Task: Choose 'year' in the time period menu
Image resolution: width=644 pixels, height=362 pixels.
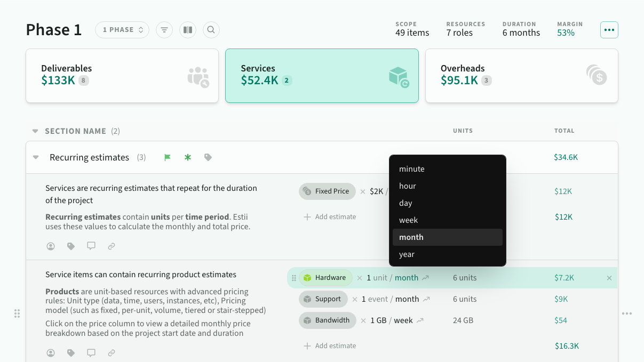Action: click(x=407, y=254)
